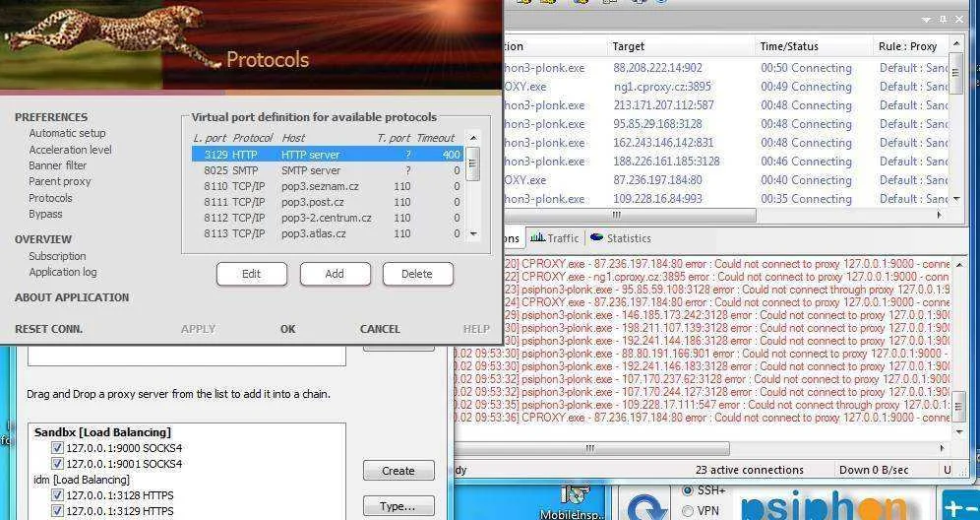Viewport: 980px width, 520px height.
Task: Click RESET CONN. link
Action: coord(49,329)
